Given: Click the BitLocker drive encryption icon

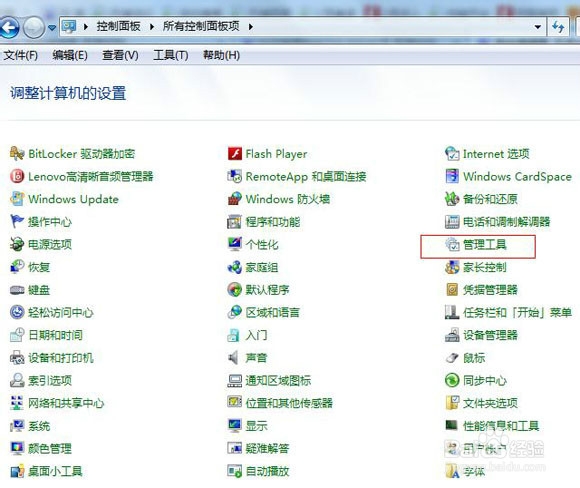Looking at the screenshot, I should point(17,154).
